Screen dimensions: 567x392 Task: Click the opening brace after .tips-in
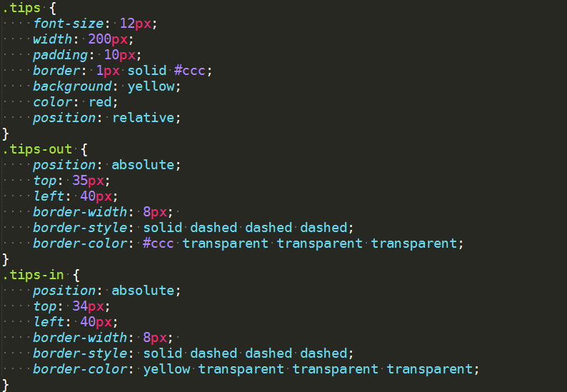coord(76,275)
